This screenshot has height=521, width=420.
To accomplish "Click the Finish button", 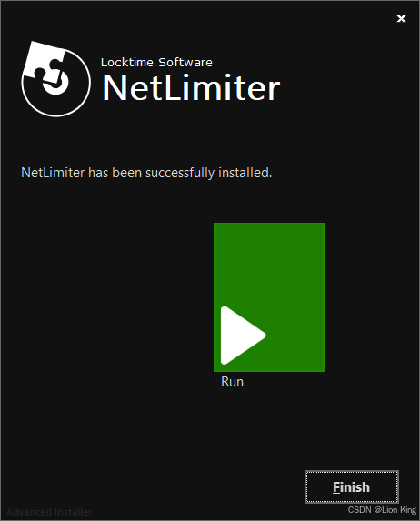I will [x=352, y=486].
